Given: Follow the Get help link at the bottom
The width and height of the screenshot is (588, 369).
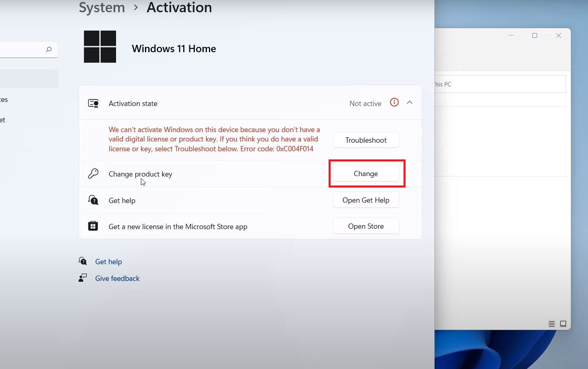Looking at the screenshot, I should [x=108, y=262].
